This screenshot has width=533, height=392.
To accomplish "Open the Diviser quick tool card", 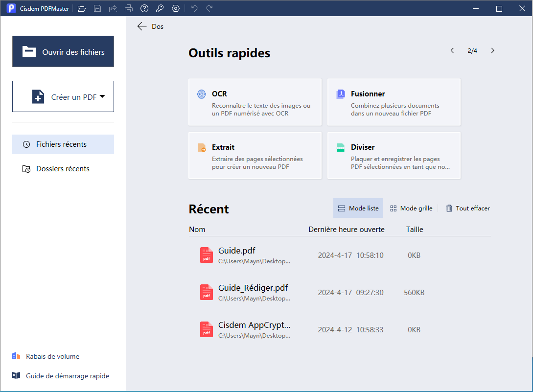I will (394, 155).
